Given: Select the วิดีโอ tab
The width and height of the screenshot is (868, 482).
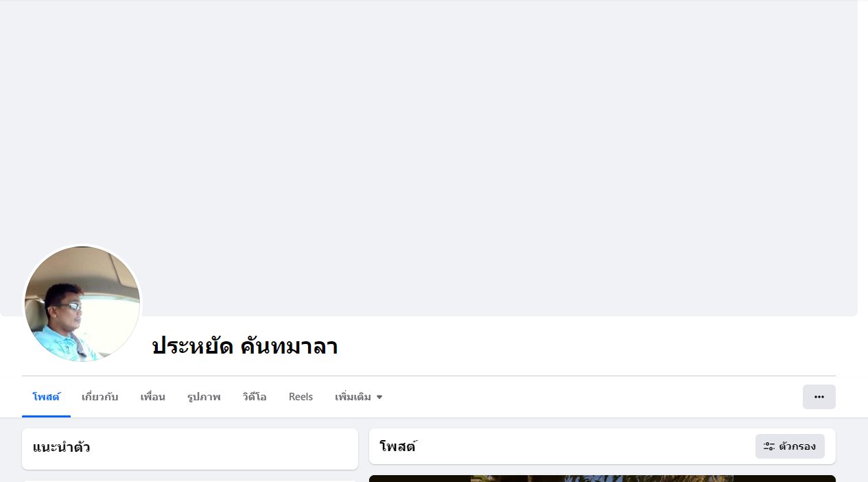Looking at the screenshot, I should click(255, 397).
